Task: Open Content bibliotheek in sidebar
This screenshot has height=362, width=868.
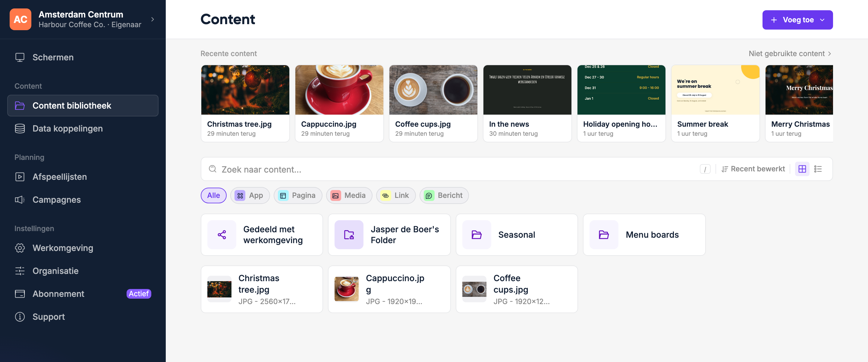Action: (x=83, y=106)
